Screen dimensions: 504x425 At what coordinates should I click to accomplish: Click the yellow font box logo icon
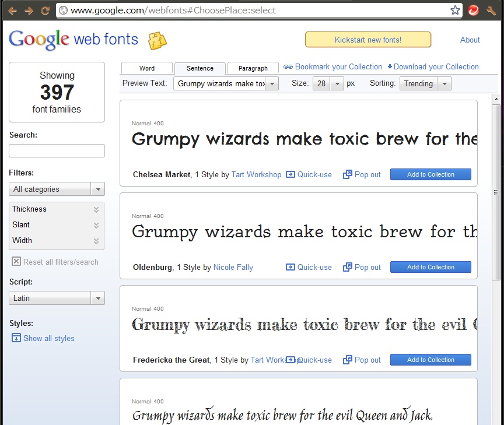(x=157, y=41)
